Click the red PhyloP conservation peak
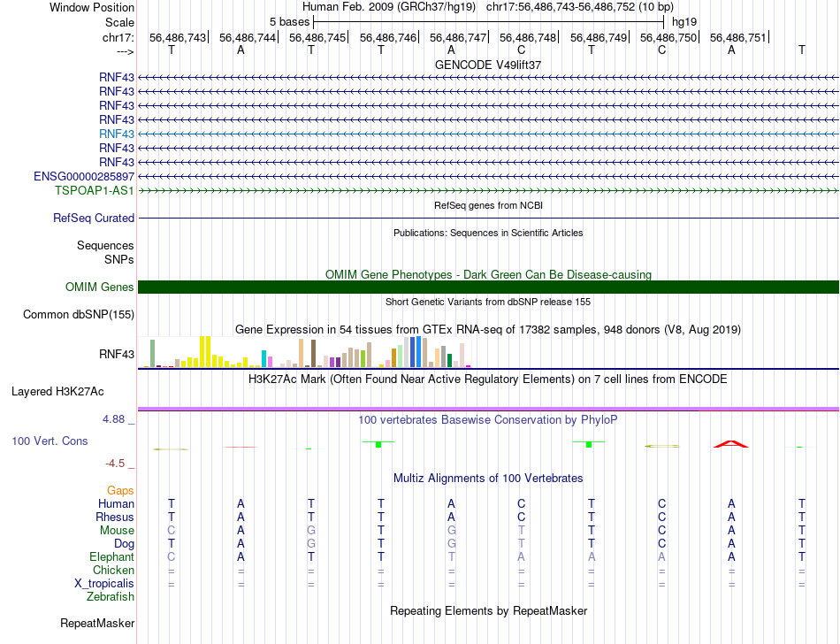 point(731,443)
